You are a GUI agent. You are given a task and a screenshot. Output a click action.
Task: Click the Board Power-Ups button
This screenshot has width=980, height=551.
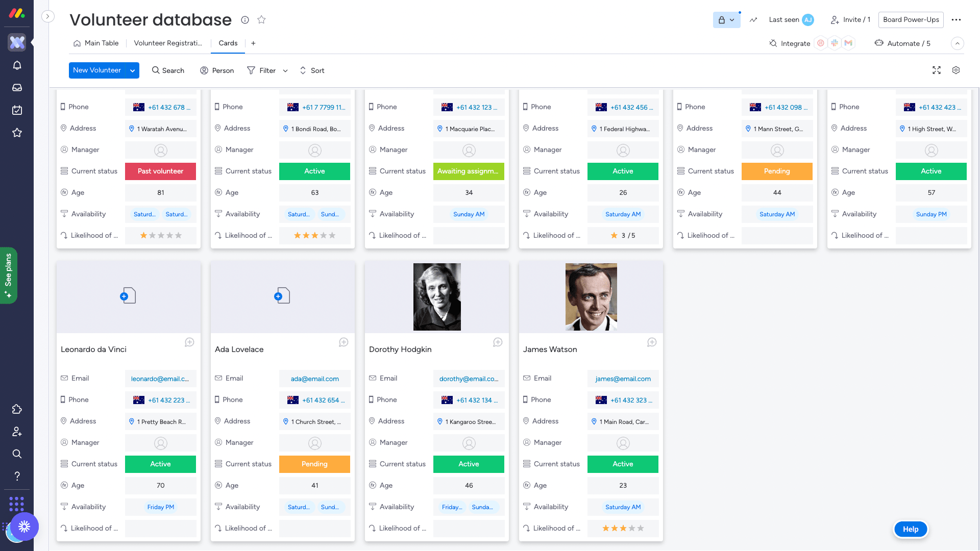coord(911,20)
